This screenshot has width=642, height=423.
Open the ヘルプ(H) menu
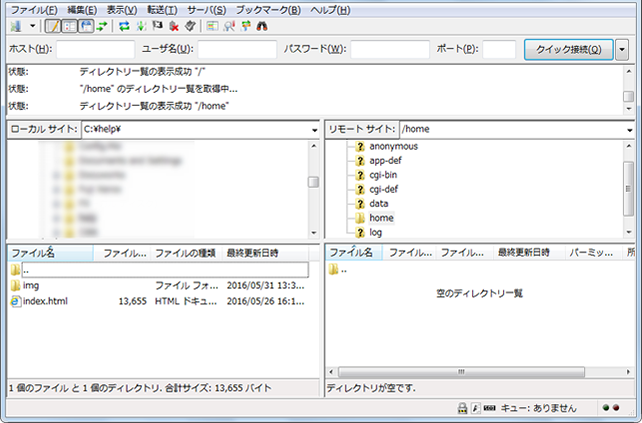[330, 10]
